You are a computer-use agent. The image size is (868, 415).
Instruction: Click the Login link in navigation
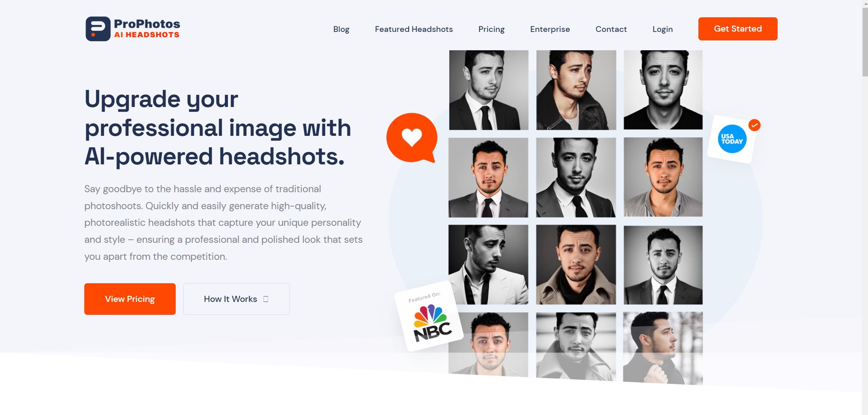(663, 29)
